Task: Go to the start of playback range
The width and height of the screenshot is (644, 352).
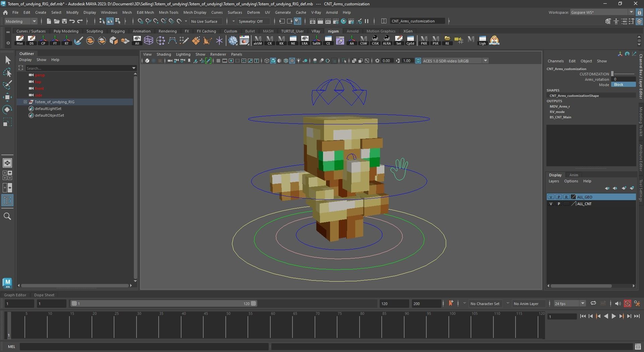Action: (583, 316)
